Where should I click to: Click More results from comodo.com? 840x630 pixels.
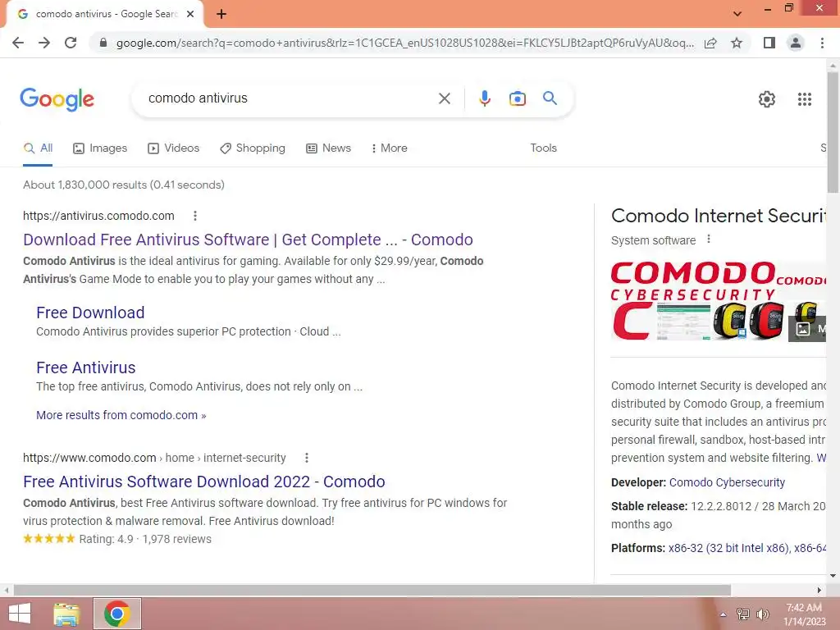[x=121, y=415]
